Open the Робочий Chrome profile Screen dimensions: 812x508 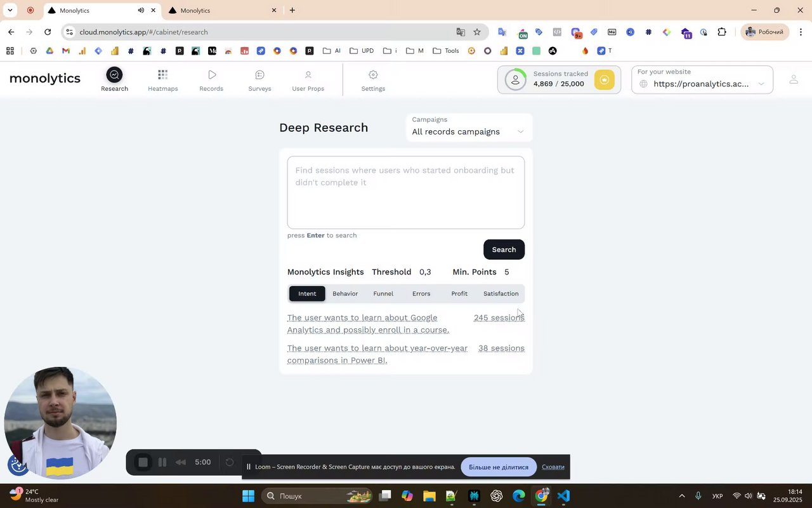point(764,32)
